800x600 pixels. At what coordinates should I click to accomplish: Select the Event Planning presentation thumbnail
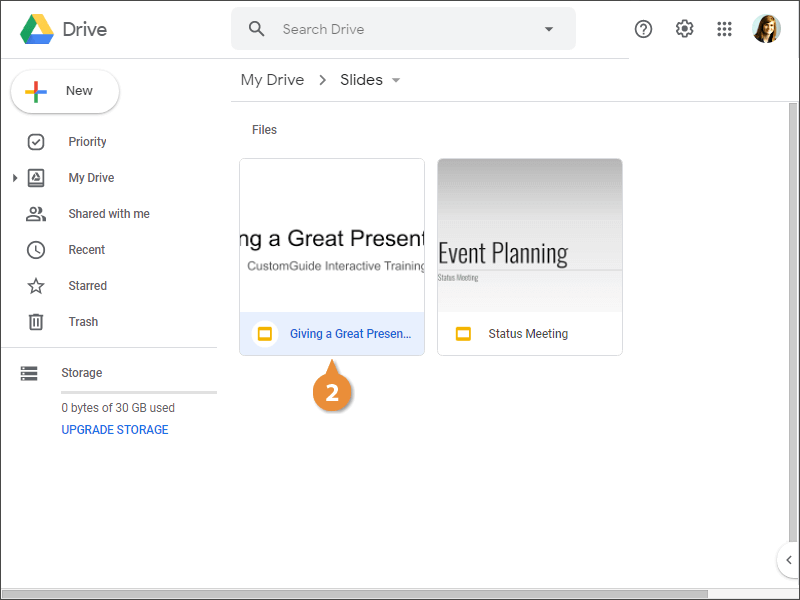[x=530, y=235]
